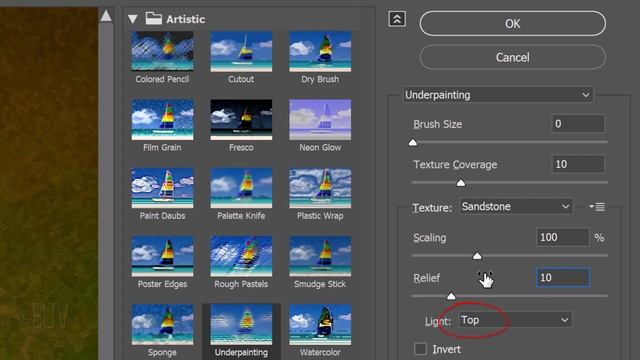The height and width of the screenshot is (360, 640).
Task: Pick the Fresco filter thumbnail
Action: click(x=241, y=120)
